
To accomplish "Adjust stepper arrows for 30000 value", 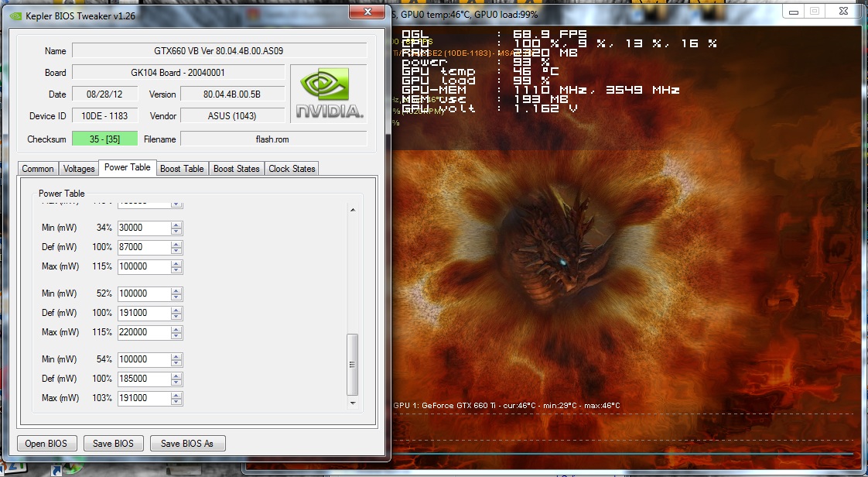I will pyautogui.click(x=176, y=228).
